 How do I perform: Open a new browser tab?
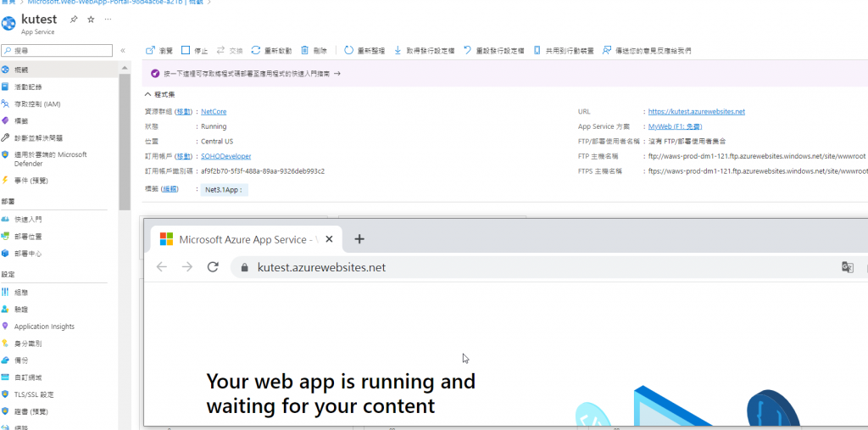pos(359,239)
